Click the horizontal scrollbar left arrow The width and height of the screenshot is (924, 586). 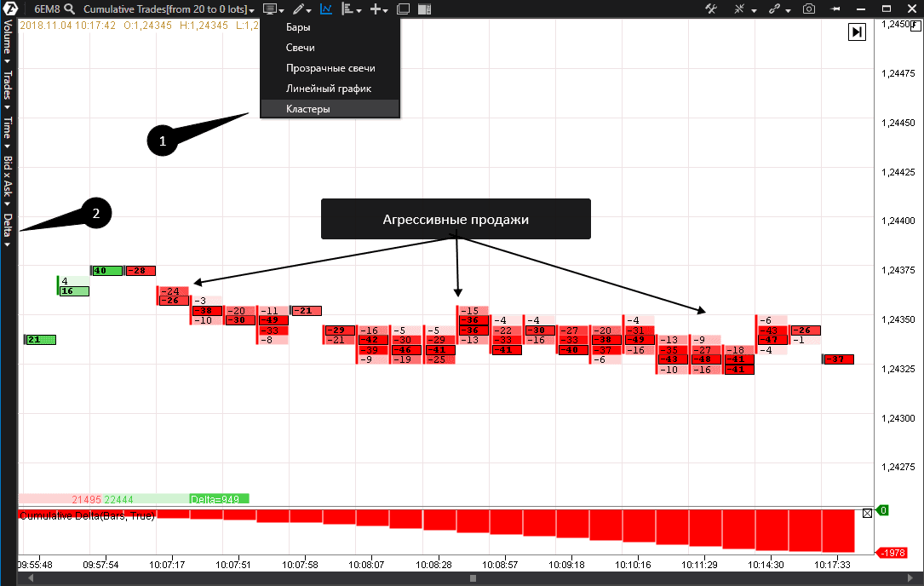(x=31, y=578)
